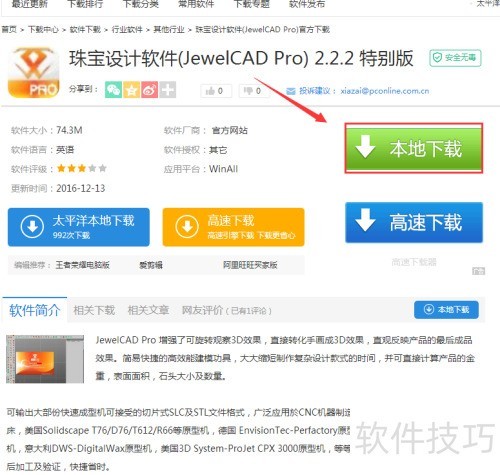Open 下载分类 in top navigation
The width and height of the screenshot is (500, 475).
(141, 4)
